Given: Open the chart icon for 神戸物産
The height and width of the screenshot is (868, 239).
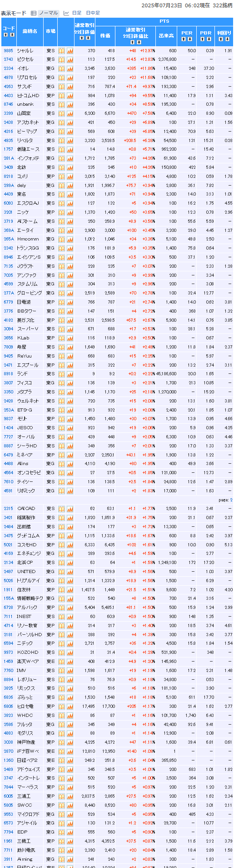Looking at the screenshot, I should [70, 742].
